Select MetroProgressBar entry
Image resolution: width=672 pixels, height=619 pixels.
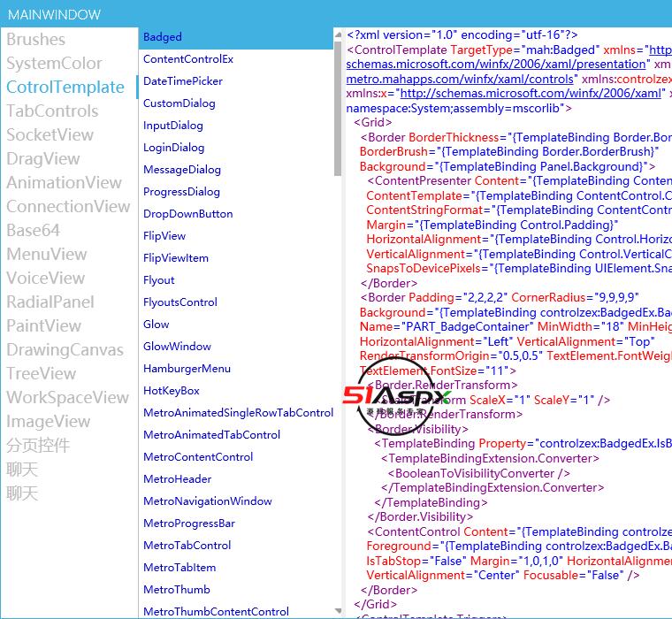pyautogui.click(x=236, y=523)
